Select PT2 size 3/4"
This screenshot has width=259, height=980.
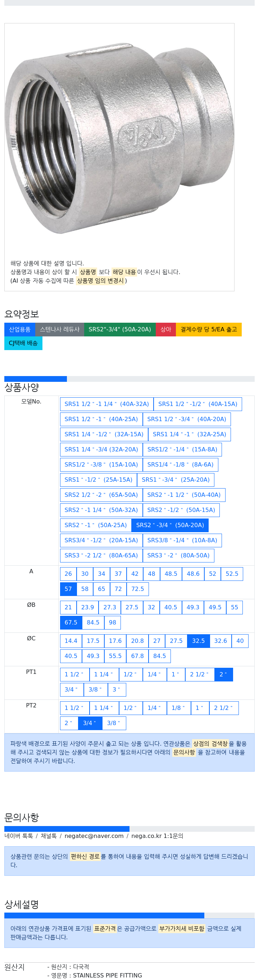pos(90,723)
